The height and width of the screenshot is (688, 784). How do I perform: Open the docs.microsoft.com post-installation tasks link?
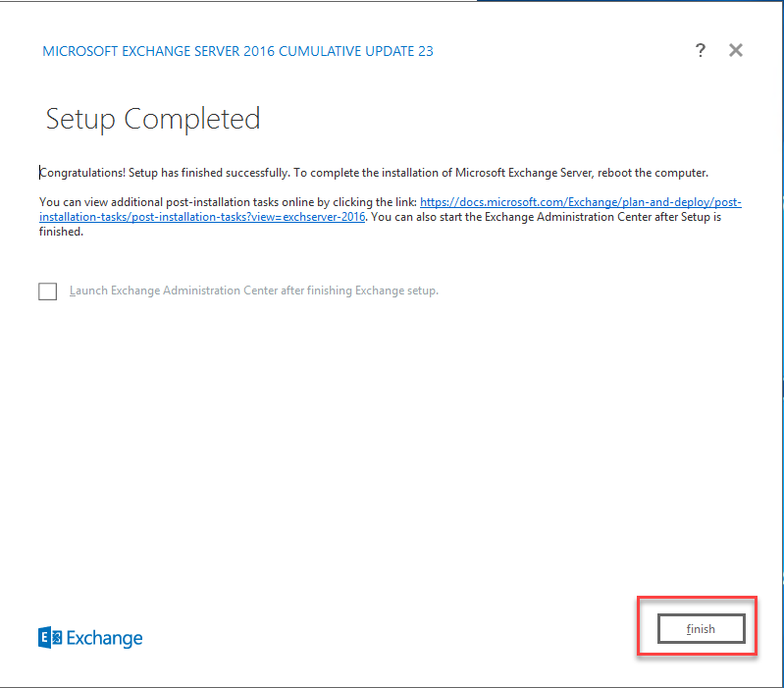(580, 202)
